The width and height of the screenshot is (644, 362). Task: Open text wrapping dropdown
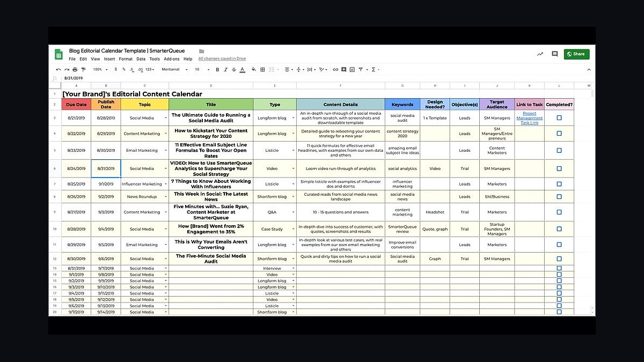coord(312,69)
